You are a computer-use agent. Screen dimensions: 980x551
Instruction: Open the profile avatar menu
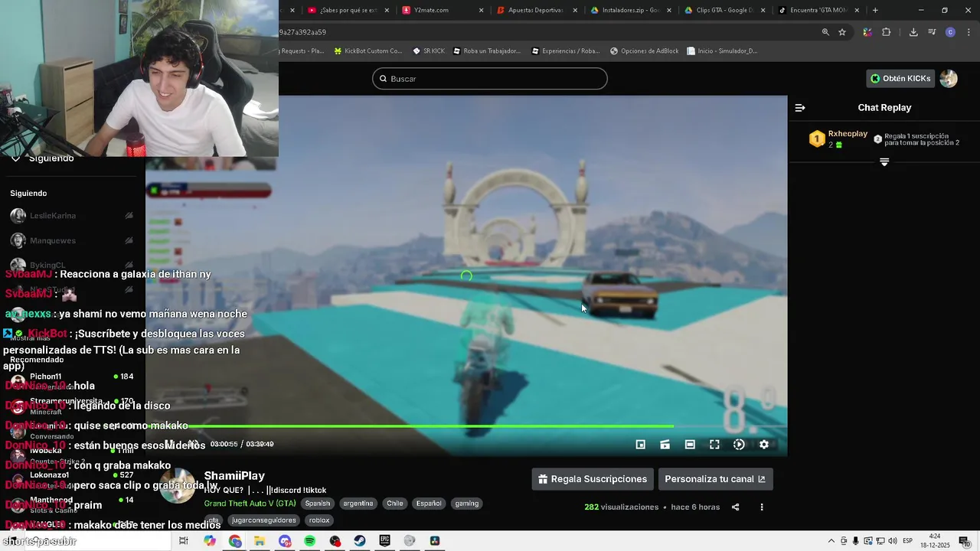click(949, 79)
